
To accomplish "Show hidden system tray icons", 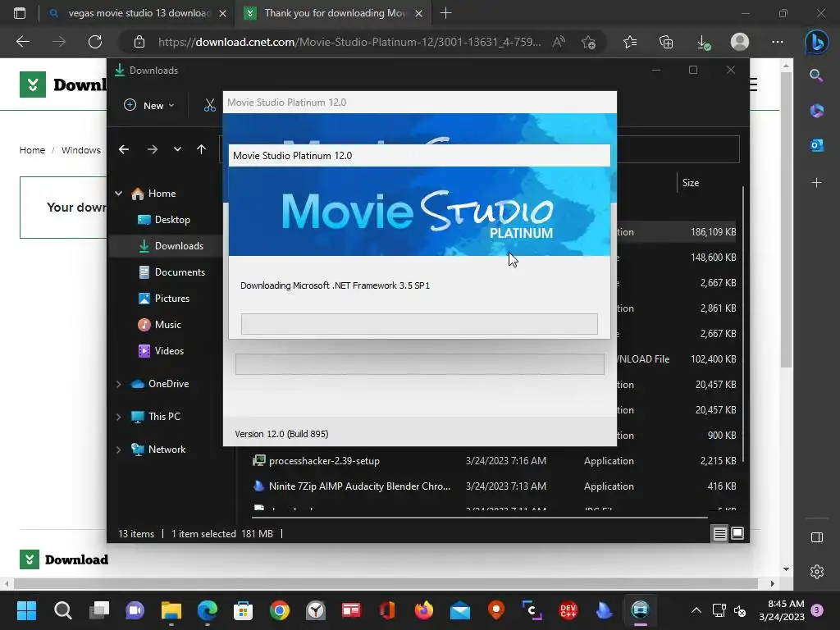I will coord(696,609).
